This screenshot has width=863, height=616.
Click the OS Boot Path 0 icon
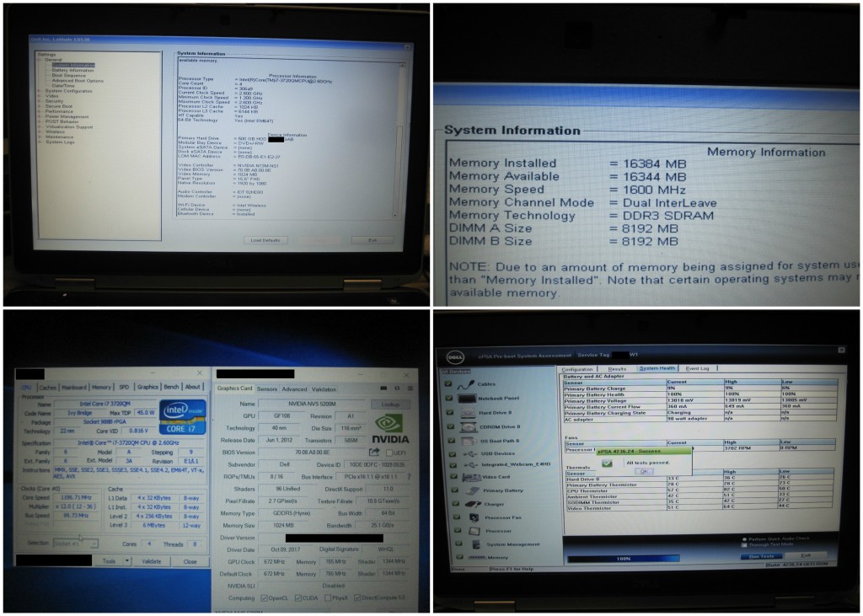point(469,441)
